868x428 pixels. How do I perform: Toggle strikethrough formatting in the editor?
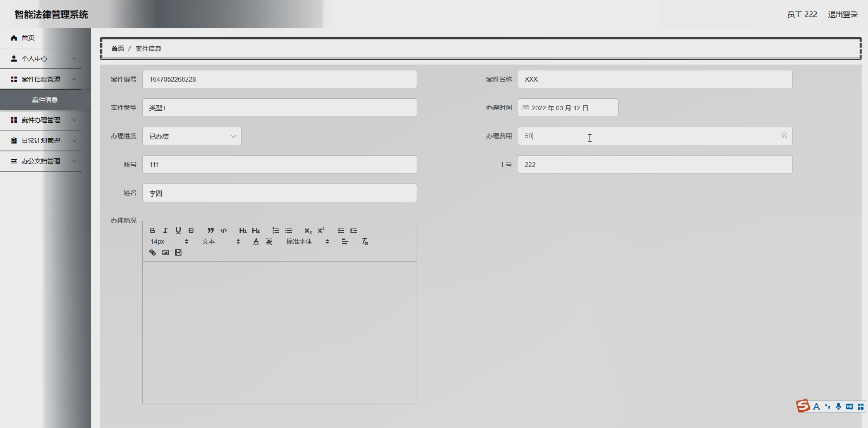click(191, 230)
